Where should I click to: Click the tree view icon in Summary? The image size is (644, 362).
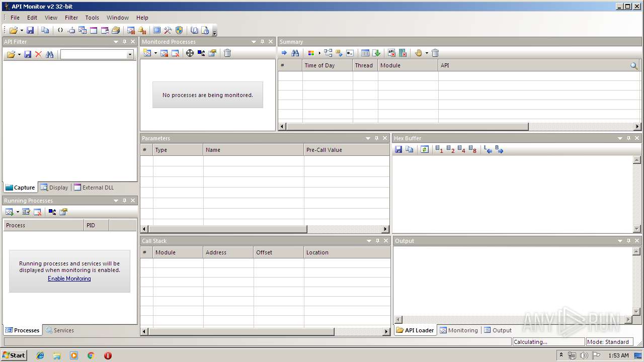click(328, 53)
